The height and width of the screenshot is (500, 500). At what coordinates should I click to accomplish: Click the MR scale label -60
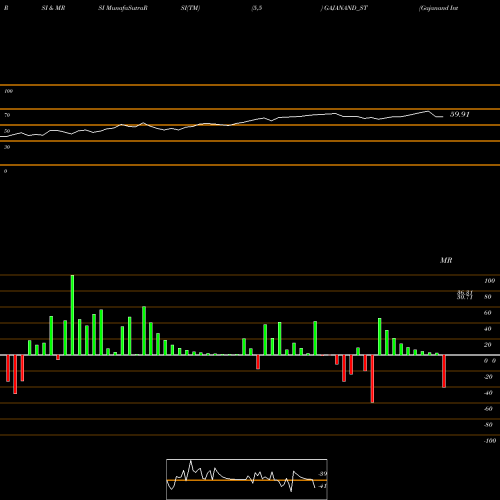(488, 409)
